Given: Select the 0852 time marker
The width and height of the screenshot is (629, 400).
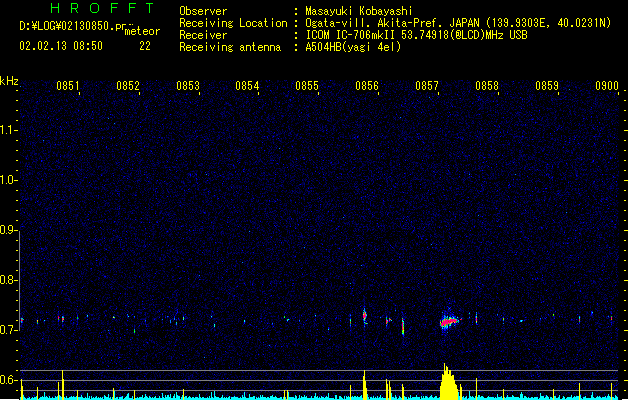Looking at the screenshot, I should pyautogui.click(x=128, y=85).
